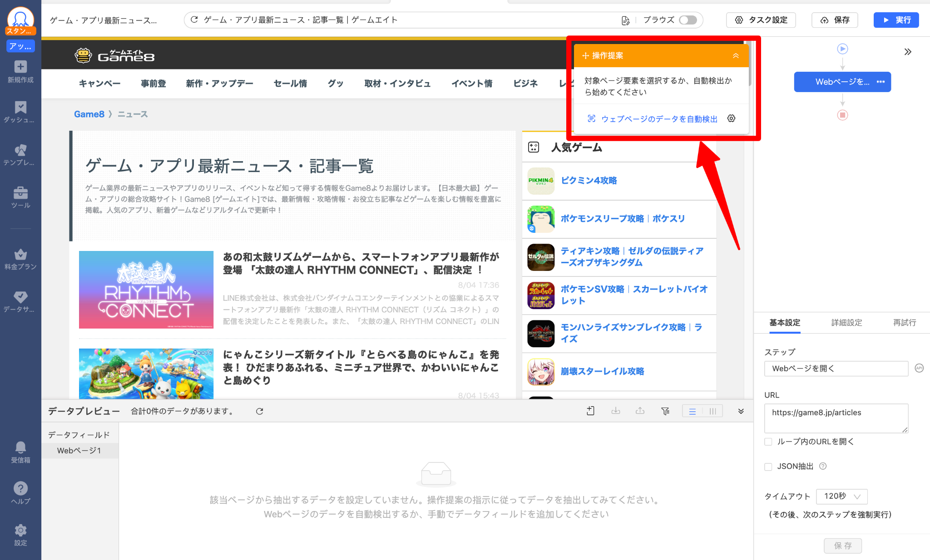Viewport: 930px width, 560px height.
Task: Collapse the data preview panel
Action: [741, 411]
